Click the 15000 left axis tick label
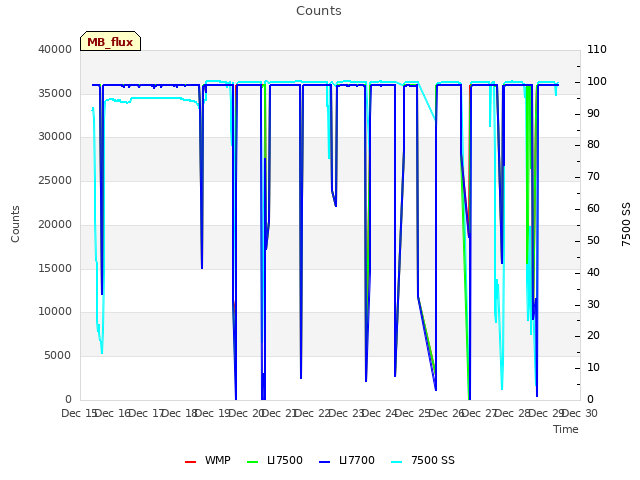The image size is (640, 480). pyautogui.click(x=55, y=268)
